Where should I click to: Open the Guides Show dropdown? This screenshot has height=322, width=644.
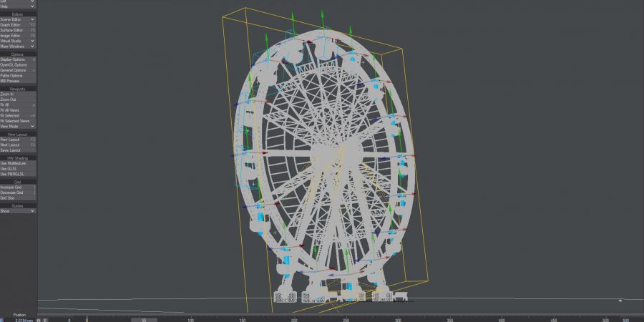(17, 211)
